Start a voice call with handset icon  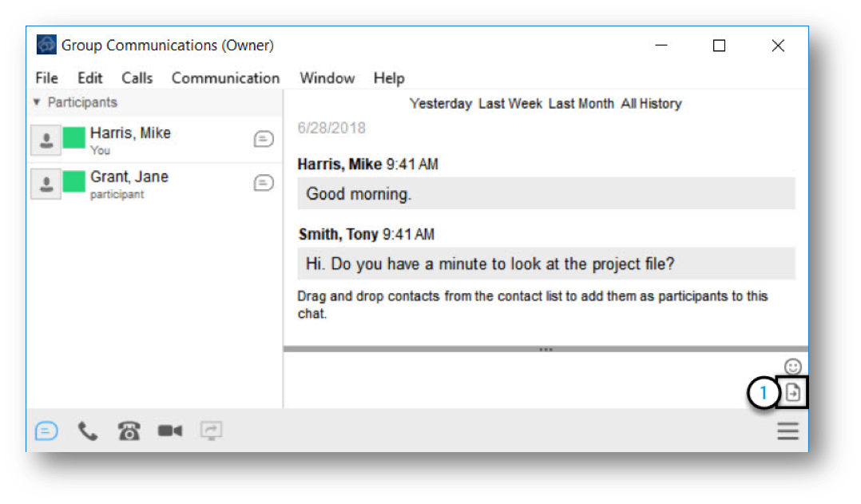(x=87, y=431)
